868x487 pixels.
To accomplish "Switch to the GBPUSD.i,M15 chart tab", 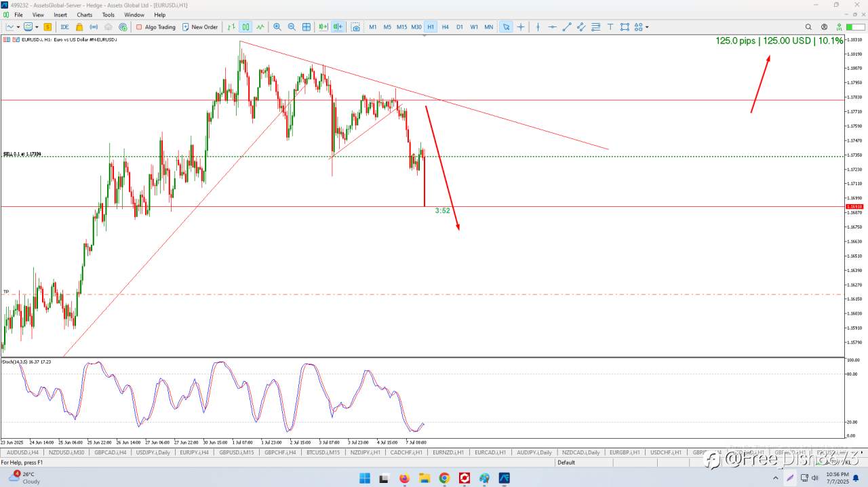I will click(236, 452).
